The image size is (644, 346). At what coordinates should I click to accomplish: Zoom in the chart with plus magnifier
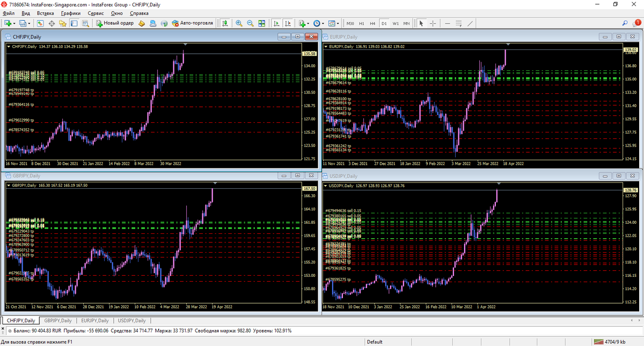click(239, 23)
